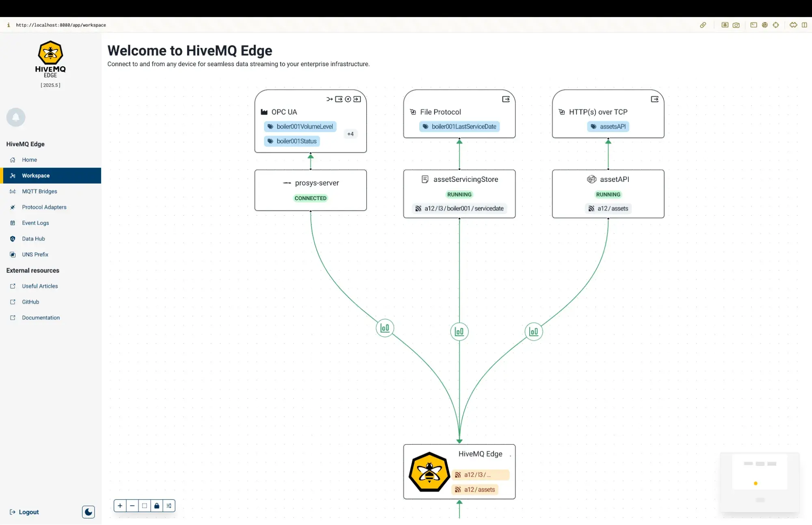Open the extensions puzzle icon in browser toolbar
This screenshot has height=525, width=812.
793,25
